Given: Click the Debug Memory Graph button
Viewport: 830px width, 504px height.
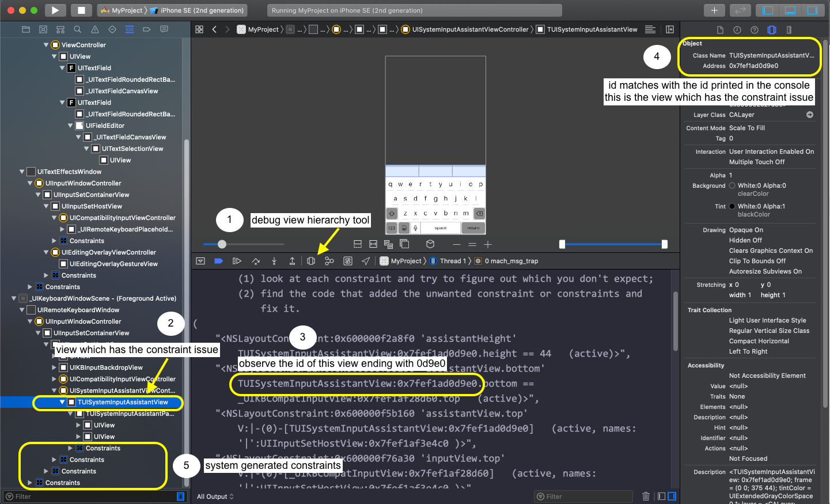Looking at the screenshot, I should (x=329, y=261).
